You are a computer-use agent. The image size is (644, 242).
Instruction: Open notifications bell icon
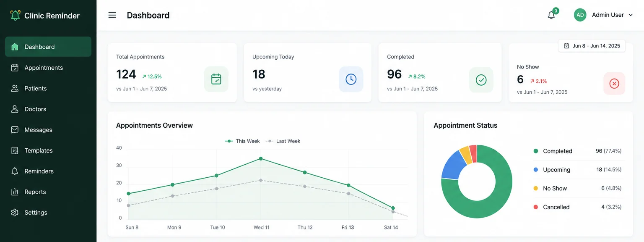(x=551, y=15)
